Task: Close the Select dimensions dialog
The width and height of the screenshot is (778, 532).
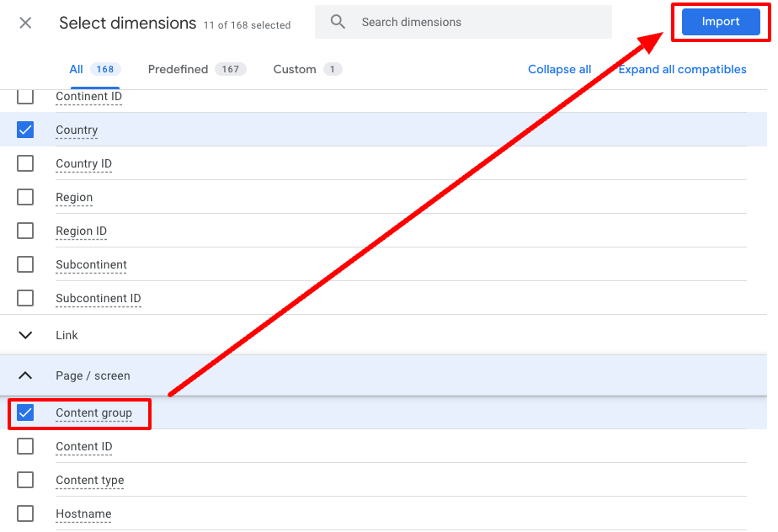Action: click(x=25, y=23)
